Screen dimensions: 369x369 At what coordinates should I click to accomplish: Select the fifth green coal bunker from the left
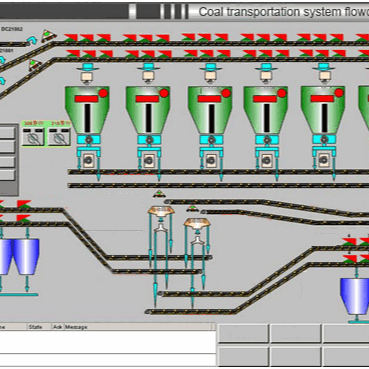(x=323, y=110)
